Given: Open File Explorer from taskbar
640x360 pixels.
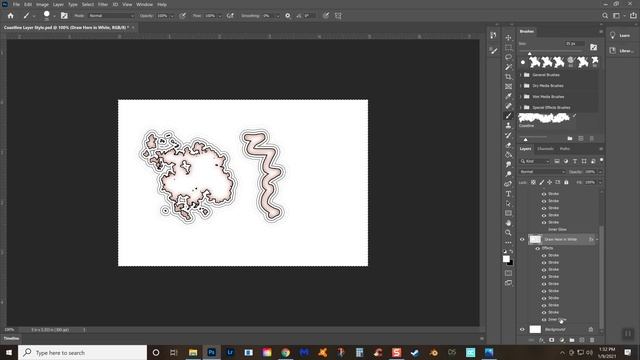Looking at the screenshot, I should (x=193, y=353).
